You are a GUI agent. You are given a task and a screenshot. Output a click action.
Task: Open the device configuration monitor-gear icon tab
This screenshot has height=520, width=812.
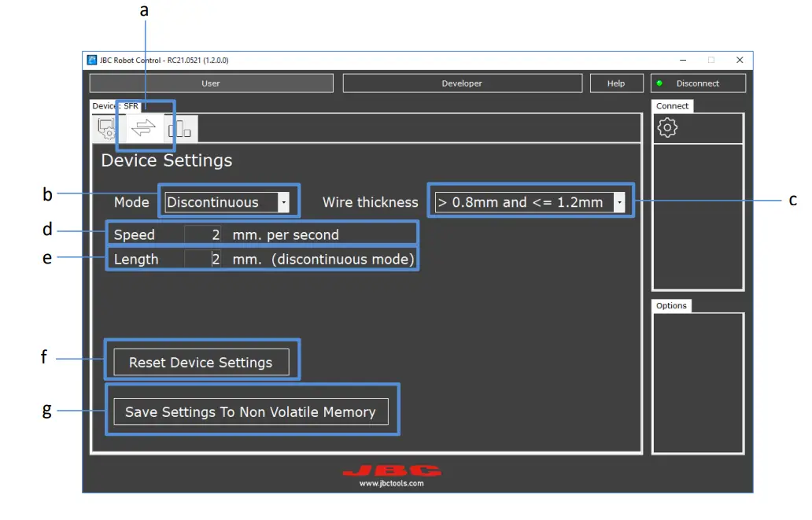(107, 128)
